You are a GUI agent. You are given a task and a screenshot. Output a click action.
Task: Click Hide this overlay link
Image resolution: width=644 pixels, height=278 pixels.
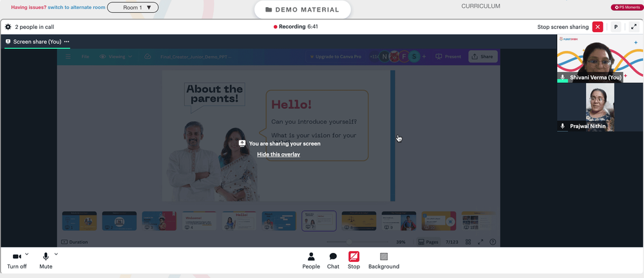pos(278,154)
